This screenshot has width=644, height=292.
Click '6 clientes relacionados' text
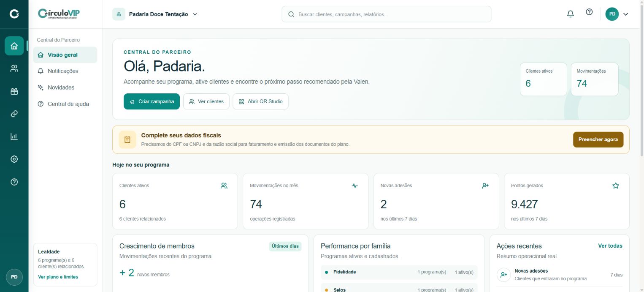pos(143,219)
